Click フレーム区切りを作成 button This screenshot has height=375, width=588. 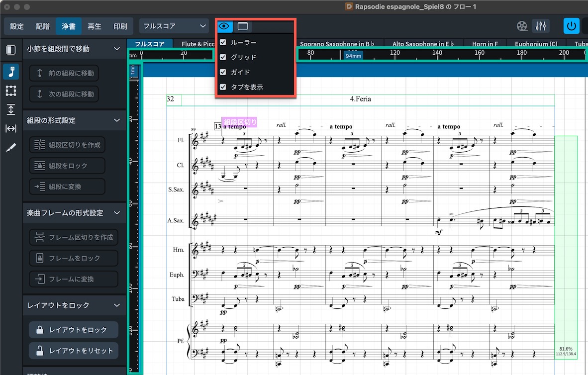tap(74, 237)
